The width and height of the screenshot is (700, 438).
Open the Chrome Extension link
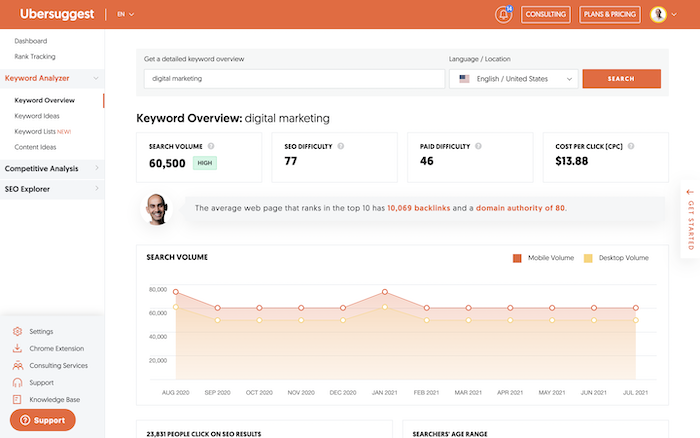point(57,348)
